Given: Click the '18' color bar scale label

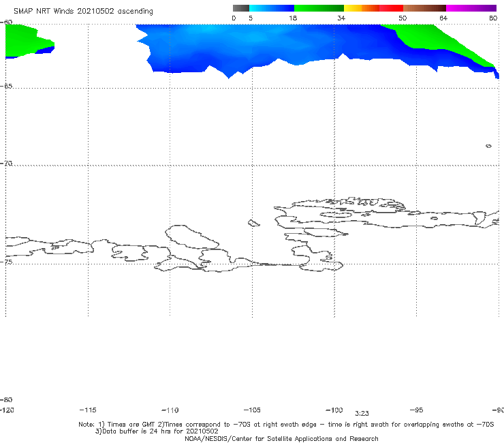Looking at the screenshot, I should point(293,18).
